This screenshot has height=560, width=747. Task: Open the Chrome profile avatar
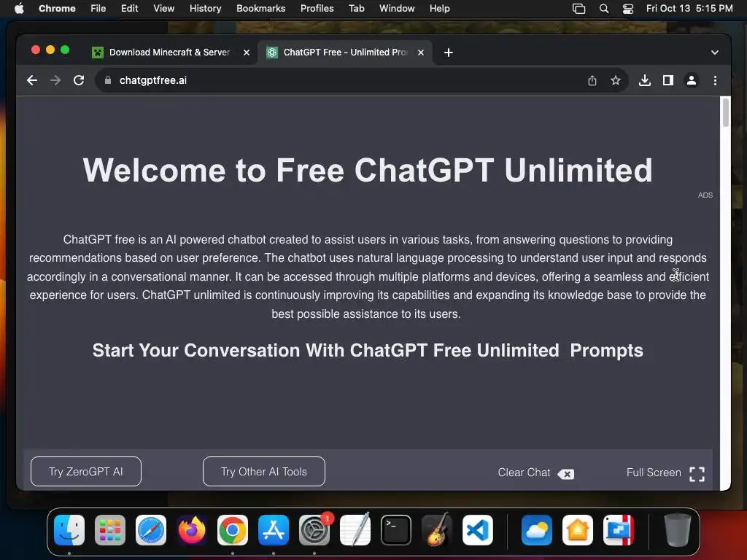point(692,80)
